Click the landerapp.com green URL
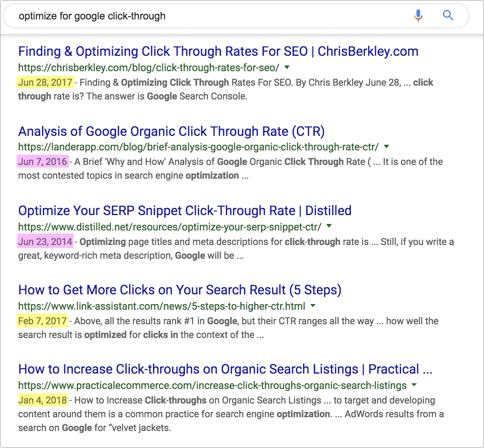 [x=198, y=146]
